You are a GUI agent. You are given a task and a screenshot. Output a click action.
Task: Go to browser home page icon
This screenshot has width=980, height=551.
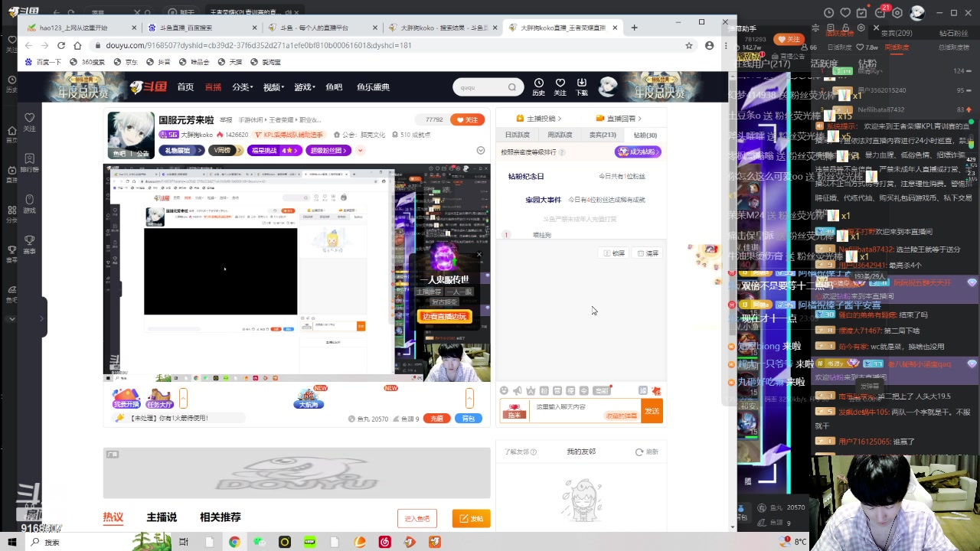[x=77, y=46]
